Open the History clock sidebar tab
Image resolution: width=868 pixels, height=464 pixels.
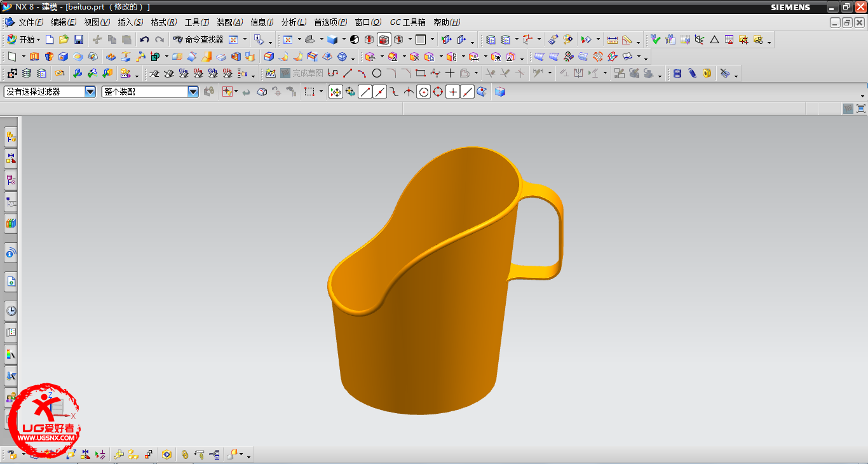coord(11,311)
